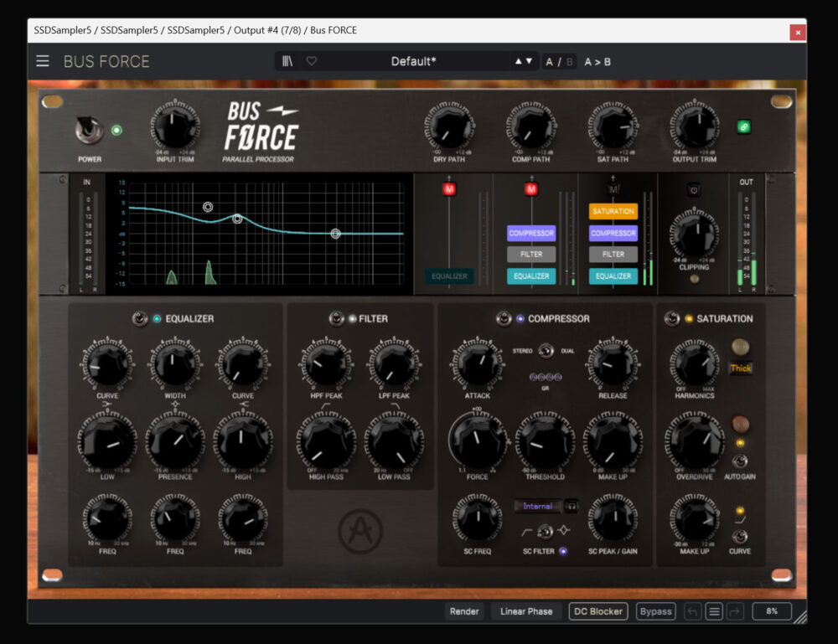Click the round saturation type button above Thick

(x=740, y=347)
